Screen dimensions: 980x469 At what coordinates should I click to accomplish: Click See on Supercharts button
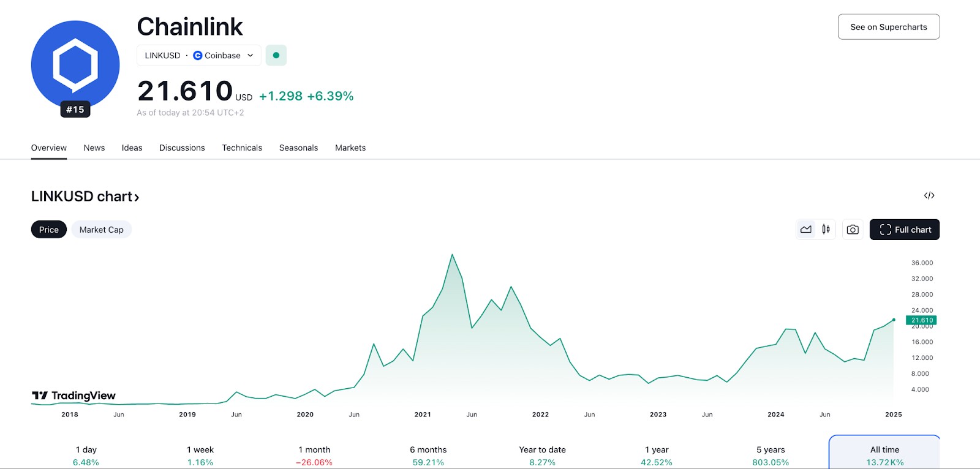(889, 27)
